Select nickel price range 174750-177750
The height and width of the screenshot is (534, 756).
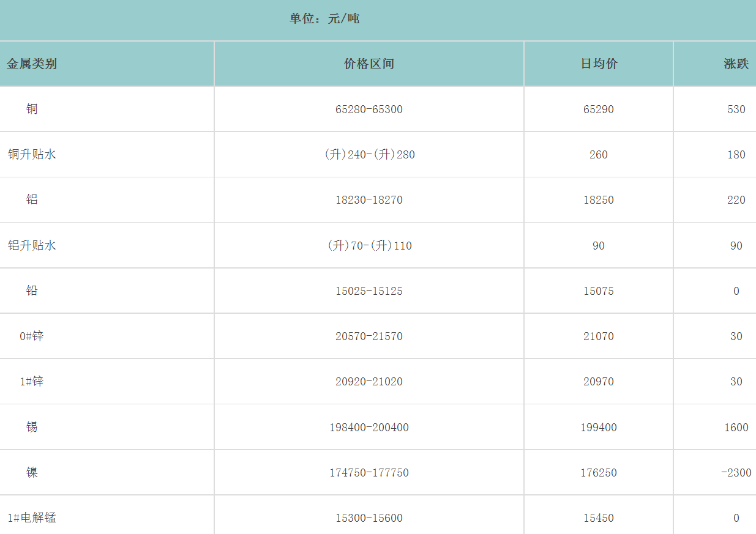[369, 473]
